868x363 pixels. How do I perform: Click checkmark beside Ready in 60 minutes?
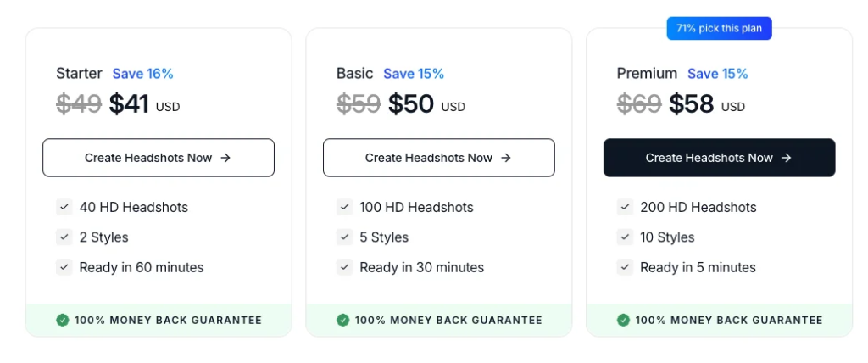[64, 267]
